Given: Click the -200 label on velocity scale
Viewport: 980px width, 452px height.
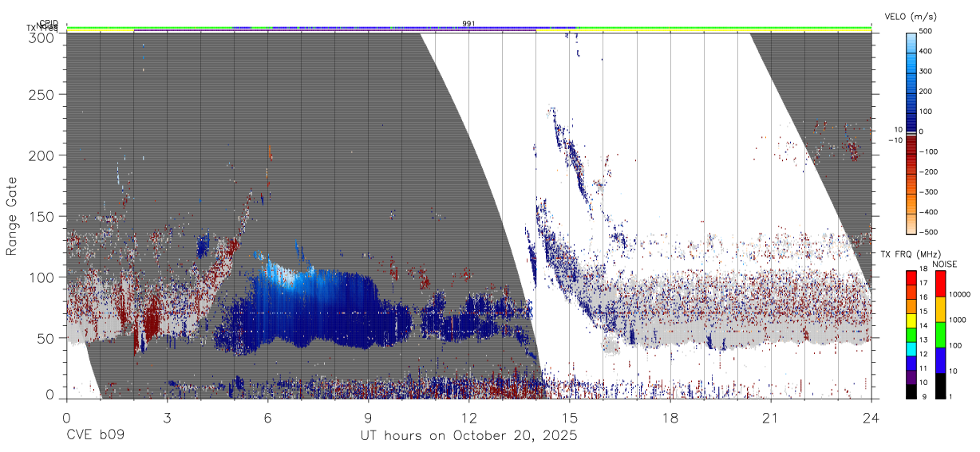Looking at the screenshot, I should pyautogui.click(x=930, y=171).
